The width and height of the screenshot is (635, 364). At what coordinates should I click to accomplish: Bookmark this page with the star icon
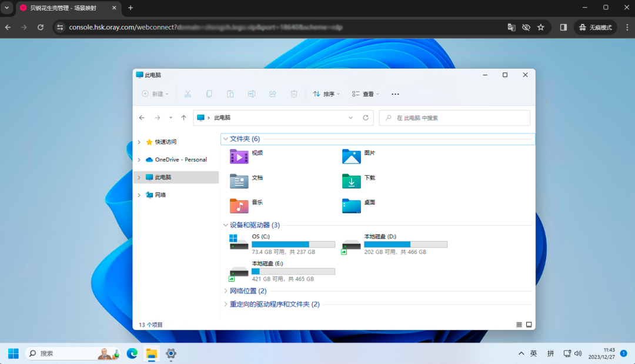[541, 28]
